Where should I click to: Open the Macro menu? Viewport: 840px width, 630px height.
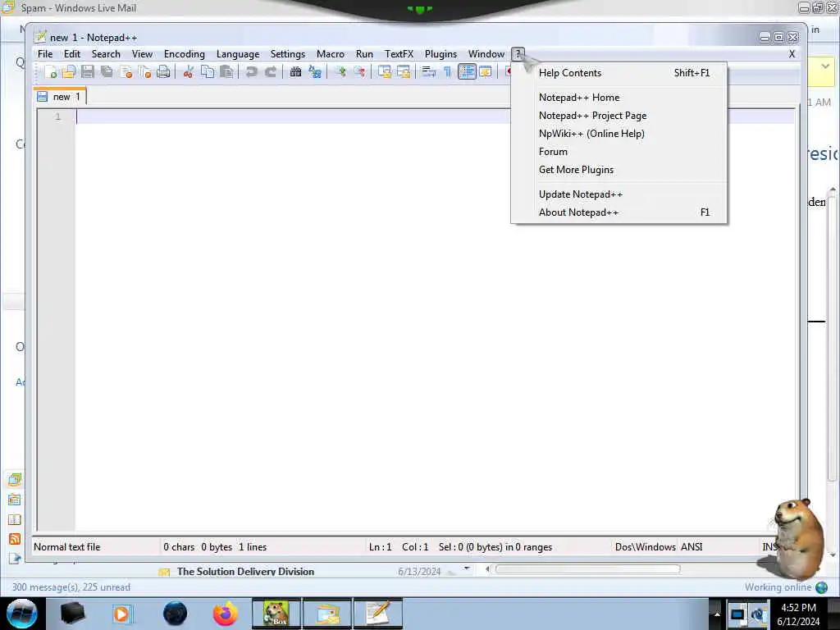pyautogui.click(x=330, y=53)
